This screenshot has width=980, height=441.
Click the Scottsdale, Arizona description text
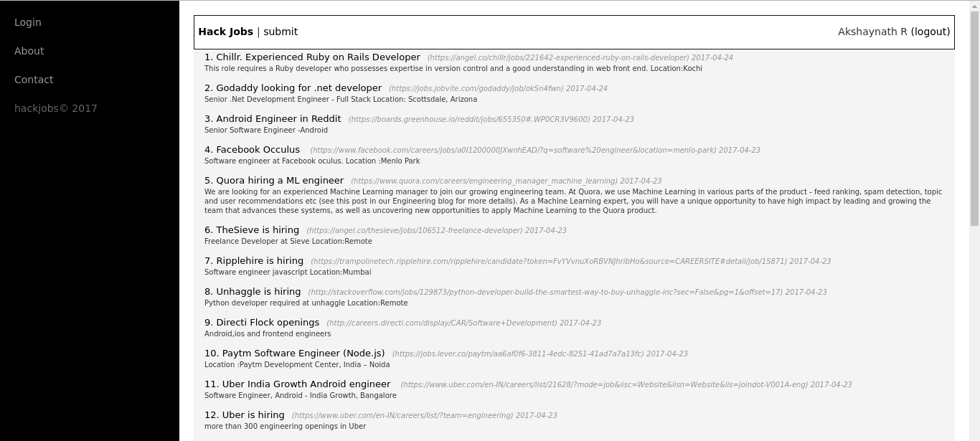click(x=341, y=100)
